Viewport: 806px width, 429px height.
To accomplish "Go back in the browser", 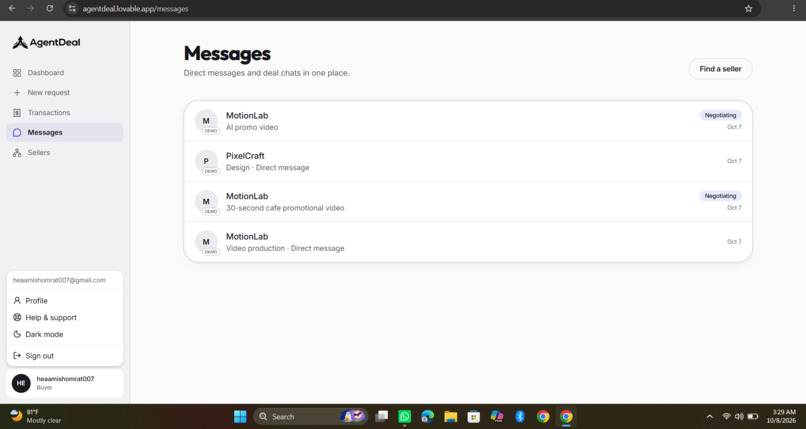I will tap(12, 8).
